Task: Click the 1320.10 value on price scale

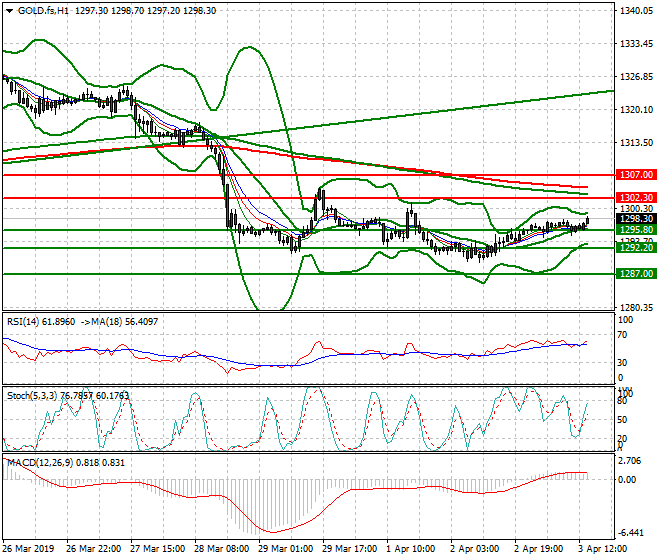Action: pyautogui.click(x=636, y=109)
